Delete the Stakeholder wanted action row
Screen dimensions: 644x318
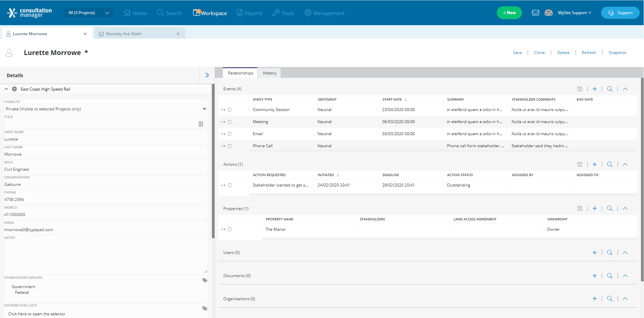point(230,185)
